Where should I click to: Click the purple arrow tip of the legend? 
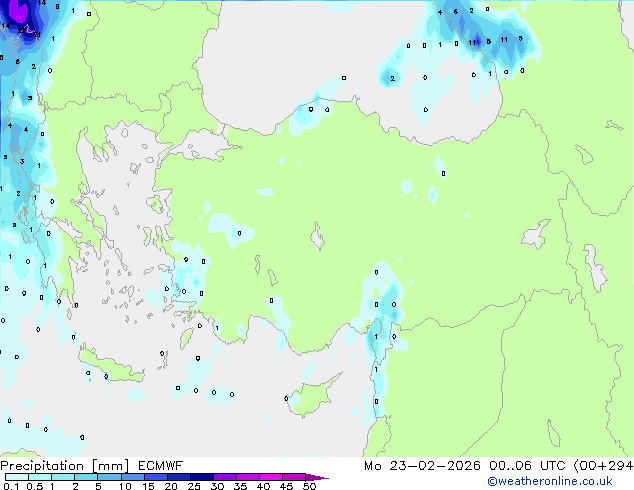click(x=317, y=477)
